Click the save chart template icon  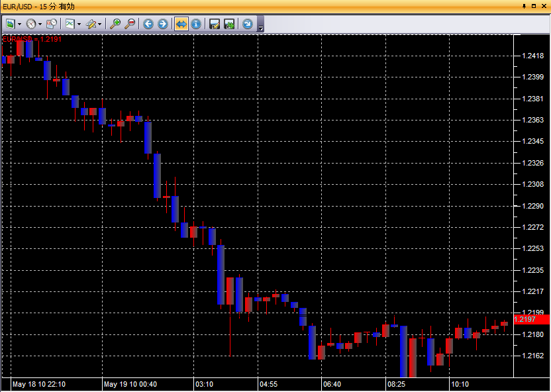tap(215, 24)
